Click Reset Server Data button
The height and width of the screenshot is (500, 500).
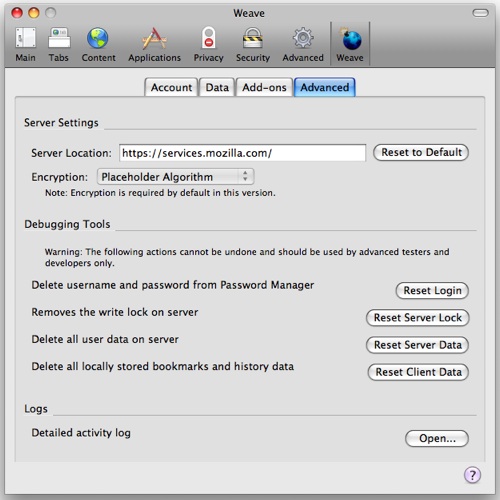click(x=418, y=345)
